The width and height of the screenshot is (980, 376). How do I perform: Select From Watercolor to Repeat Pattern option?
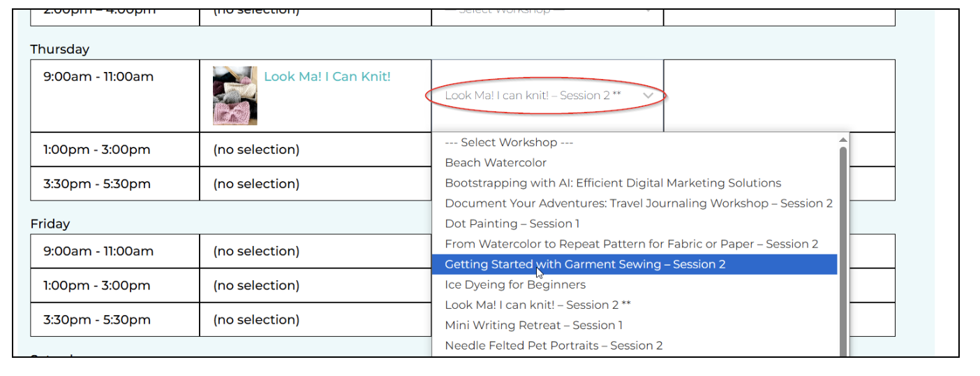[x=631, y=244]
